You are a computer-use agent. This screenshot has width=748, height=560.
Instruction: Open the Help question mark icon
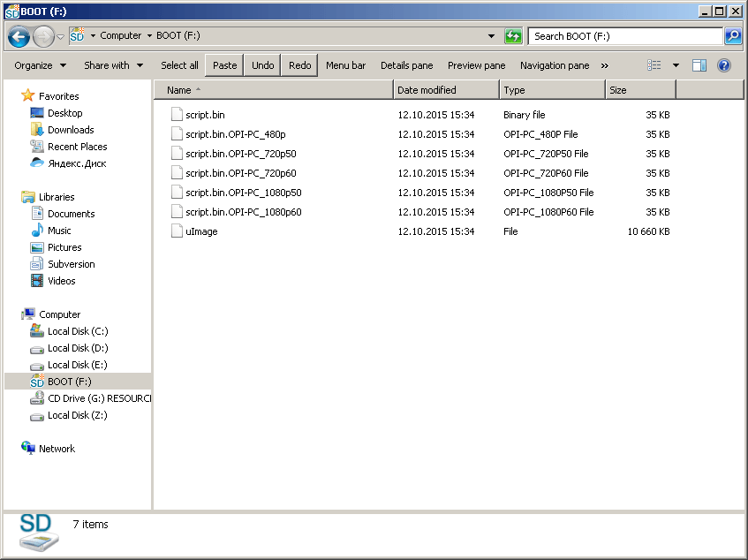723,65
